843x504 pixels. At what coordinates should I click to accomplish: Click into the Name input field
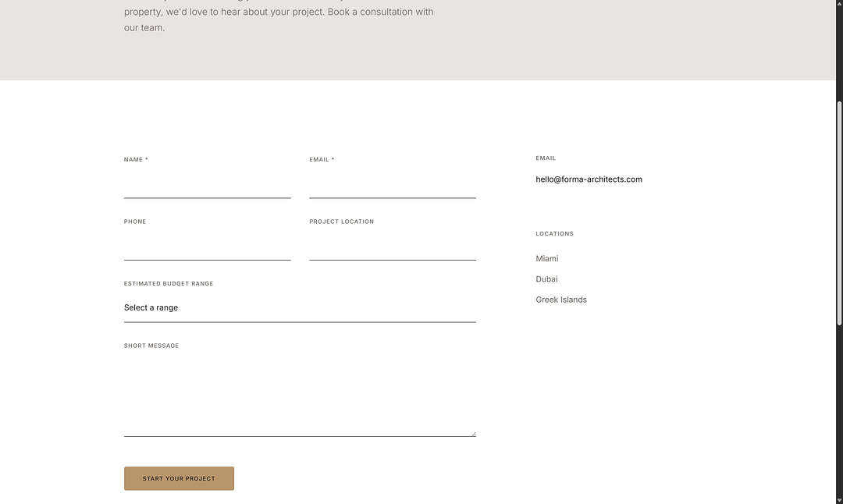(207, 184)
